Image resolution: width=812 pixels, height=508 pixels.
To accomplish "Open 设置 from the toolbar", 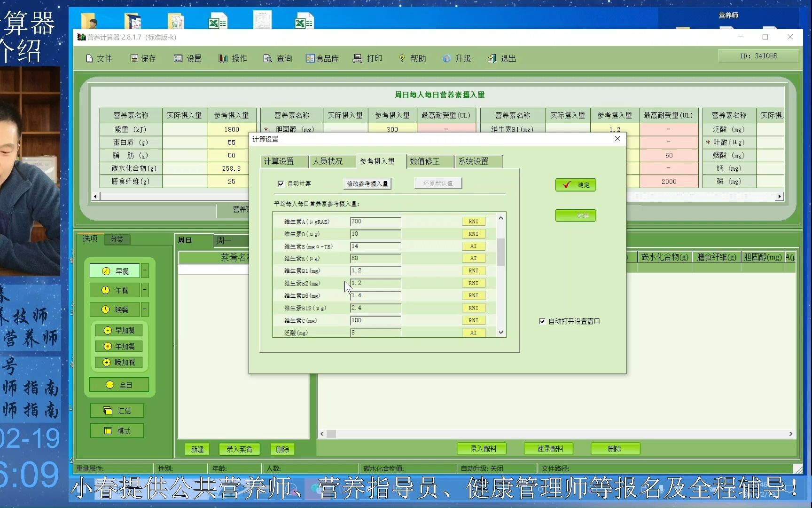I will [187, 58].
